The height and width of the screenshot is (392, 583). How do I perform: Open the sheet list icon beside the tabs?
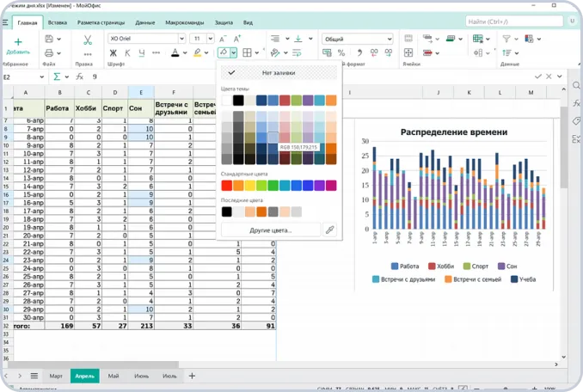[x=34, y=376]
